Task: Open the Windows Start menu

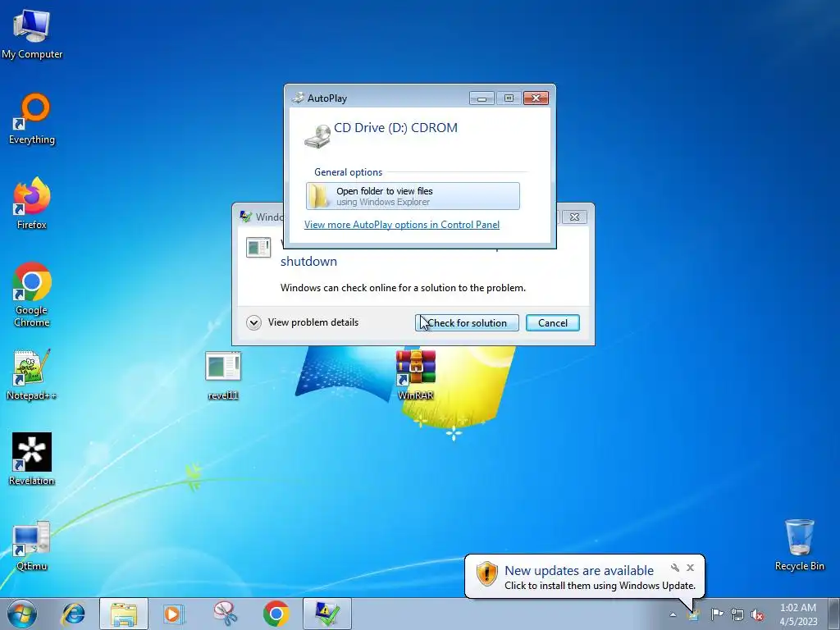Action: click(21, 614)
